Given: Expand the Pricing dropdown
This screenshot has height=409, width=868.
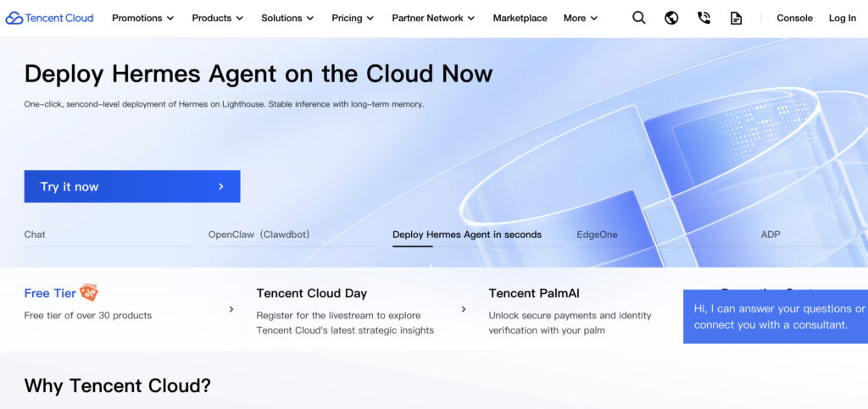Looking at the screenshot, I should [x=353, y=19].
